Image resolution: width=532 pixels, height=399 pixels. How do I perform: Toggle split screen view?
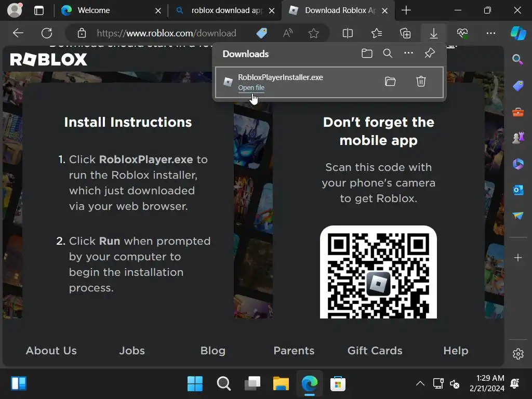coord(348,33)
